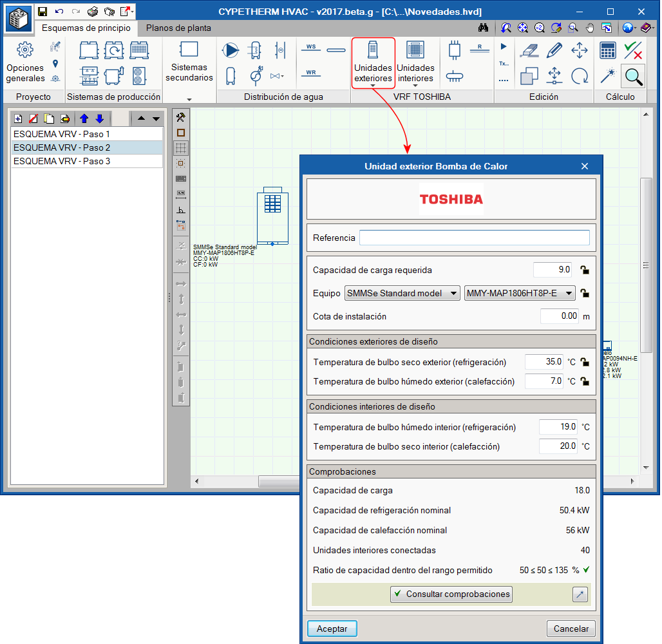Expand Sistemas secundarios dropdown arrow
The image size is (662, 644).
pos(189,99)
